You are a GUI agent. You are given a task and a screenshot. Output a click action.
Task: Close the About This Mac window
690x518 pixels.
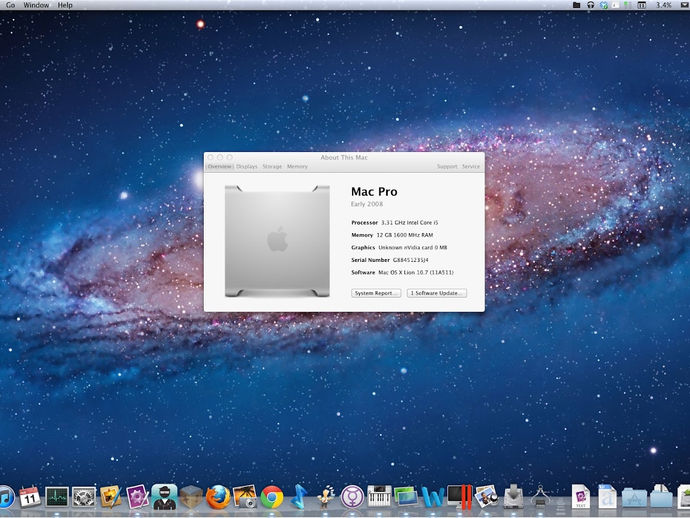point(210,157)
